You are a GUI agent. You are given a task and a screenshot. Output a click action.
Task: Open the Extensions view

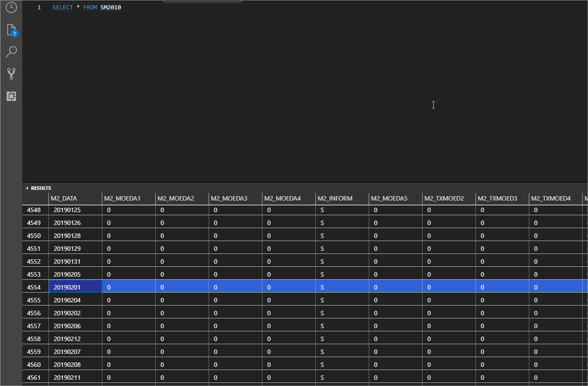coord(11,96)
